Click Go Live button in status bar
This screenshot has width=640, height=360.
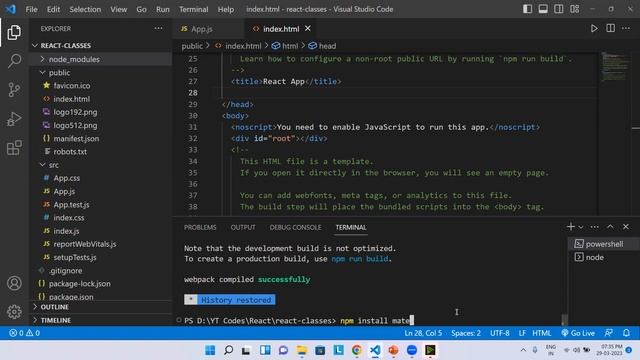(578, 333)
